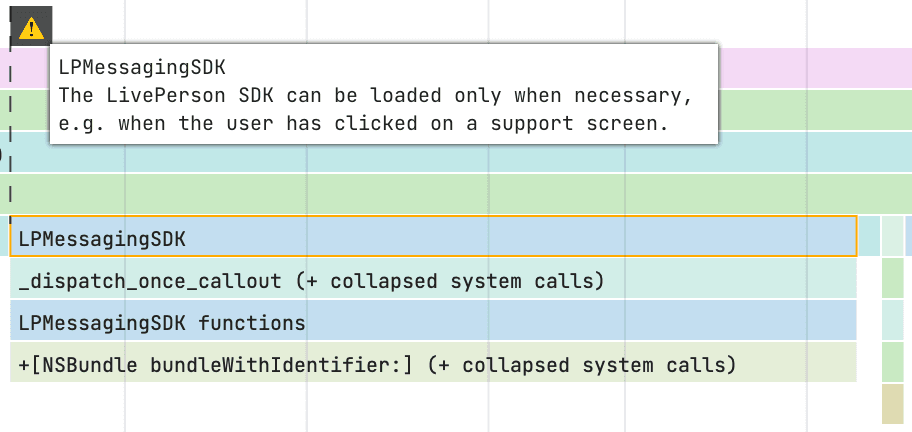Viewport: 912px width, 432px height.
Task: Click the yellow warning triangle icon
Action: (31, 27)
